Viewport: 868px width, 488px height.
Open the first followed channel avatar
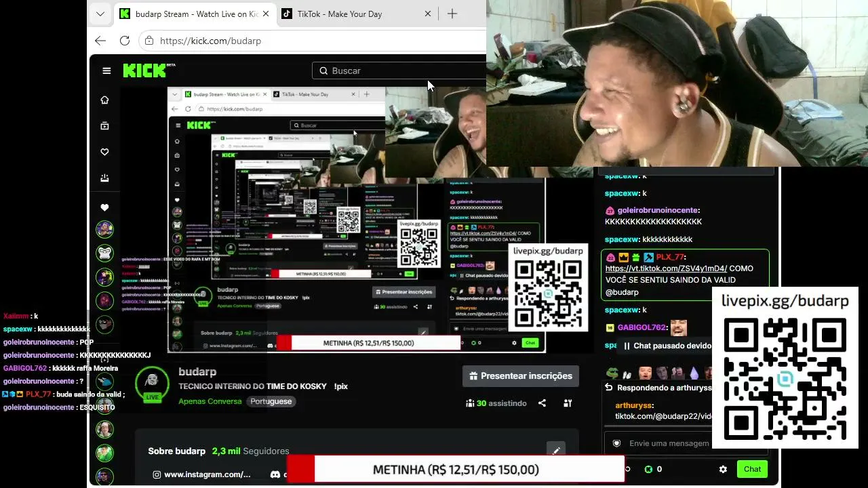tap(104, 230)
